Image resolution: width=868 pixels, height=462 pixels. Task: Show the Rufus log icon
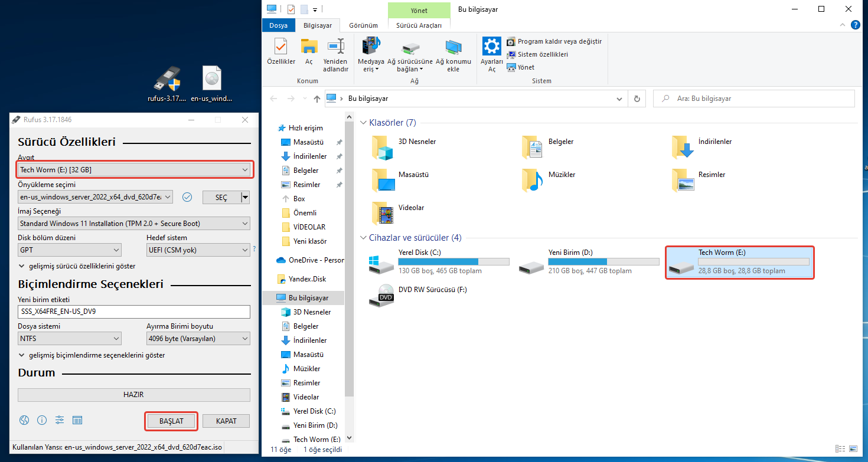click(77, 420)
